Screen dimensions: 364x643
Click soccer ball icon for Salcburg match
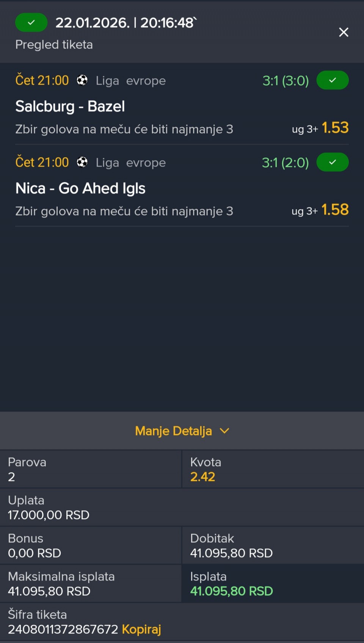[x=82, y=80]
